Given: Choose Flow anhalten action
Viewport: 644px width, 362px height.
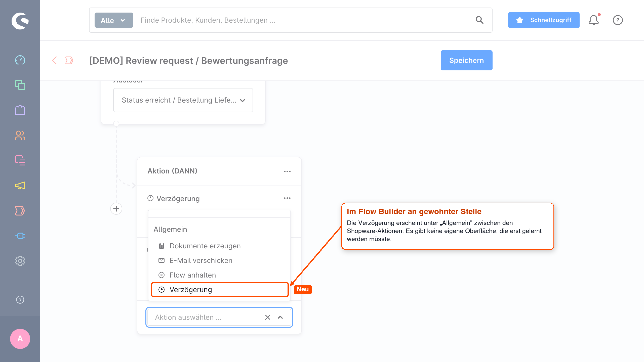Looking at the screenshot, I should click(x=219, y=275).
